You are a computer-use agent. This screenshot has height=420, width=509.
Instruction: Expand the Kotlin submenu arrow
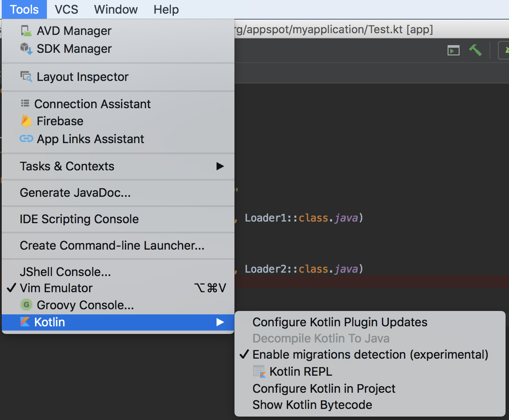220,322
